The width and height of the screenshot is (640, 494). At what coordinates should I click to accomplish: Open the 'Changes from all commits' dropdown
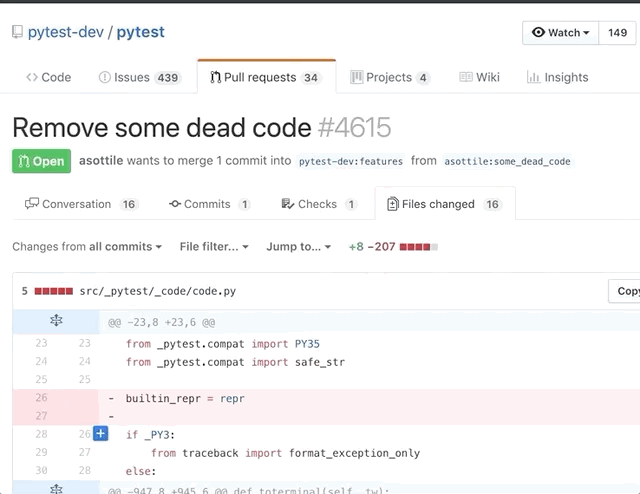(87, 246)
